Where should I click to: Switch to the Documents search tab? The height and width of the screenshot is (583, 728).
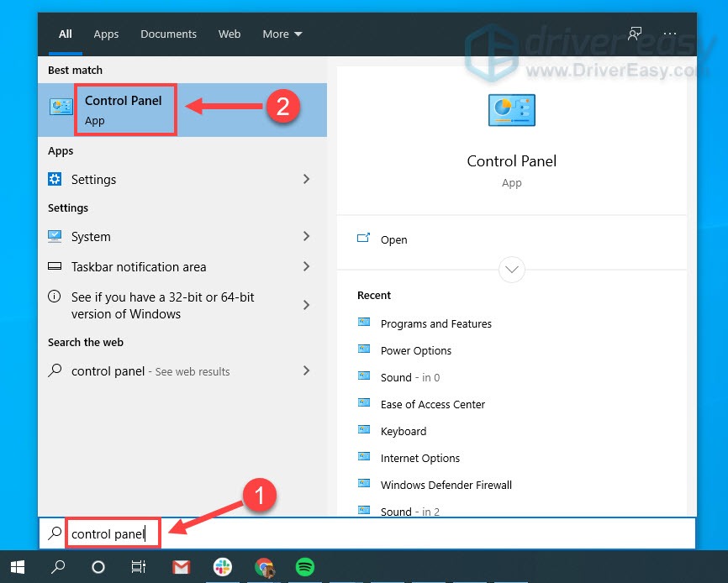168,34
